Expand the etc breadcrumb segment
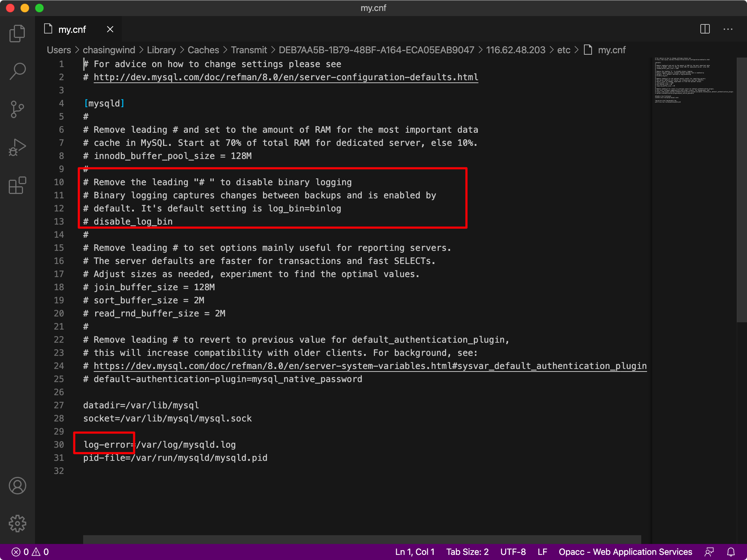Viewport: 747px width, 560px height. [x=564, y=50]
